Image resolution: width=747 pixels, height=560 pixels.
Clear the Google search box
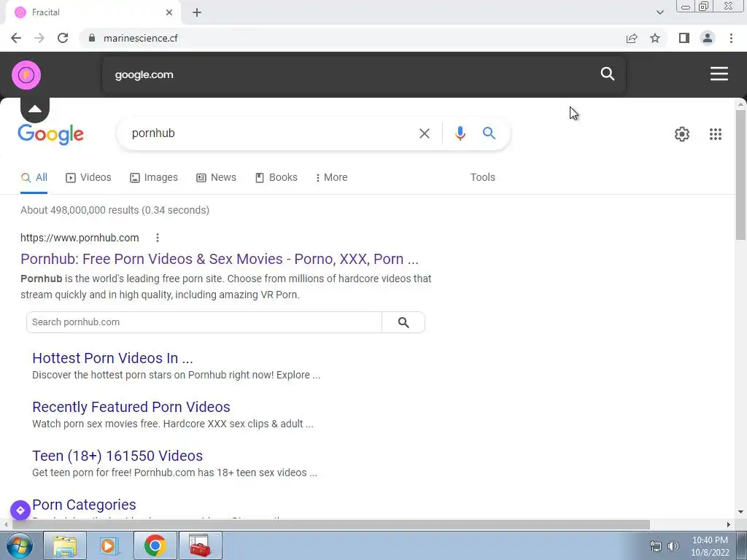(424, 133)
